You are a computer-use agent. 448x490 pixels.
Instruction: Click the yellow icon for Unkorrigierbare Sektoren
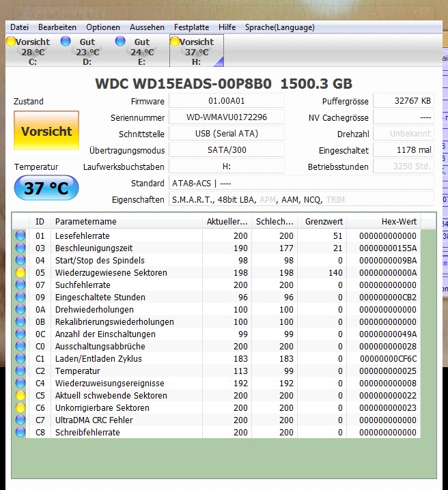(20, 407)
